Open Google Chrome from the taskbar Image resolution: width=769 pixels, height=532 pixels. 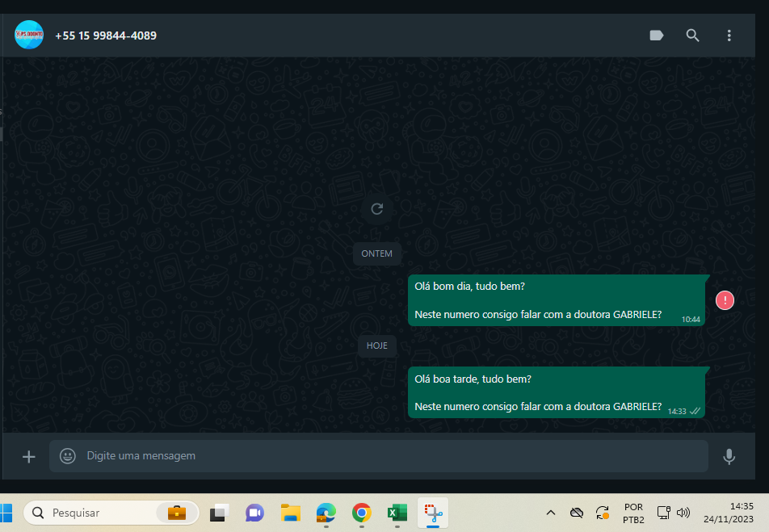pyautogui.click(x=361, y=513)
